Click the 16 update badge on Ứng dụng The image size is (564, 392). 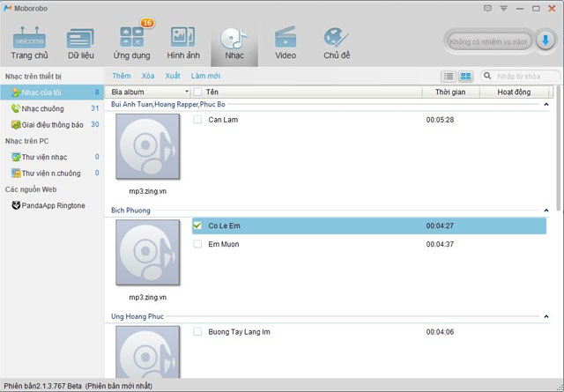point(147,23)
